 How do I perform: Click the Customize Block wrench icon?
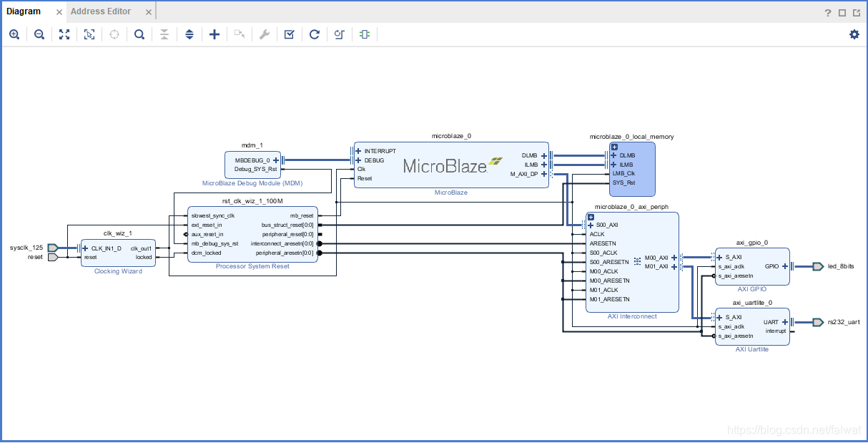pyautogui.click(x=265, y=34)
